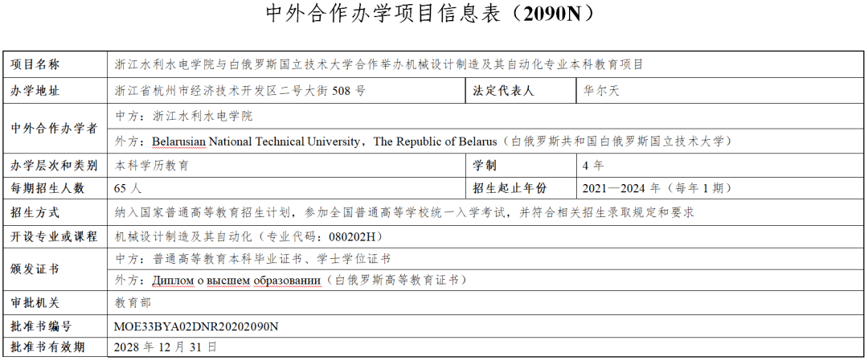
Task: Click the approval number MOE33BYA02DNR20202090N
Action: pos(195,326)
